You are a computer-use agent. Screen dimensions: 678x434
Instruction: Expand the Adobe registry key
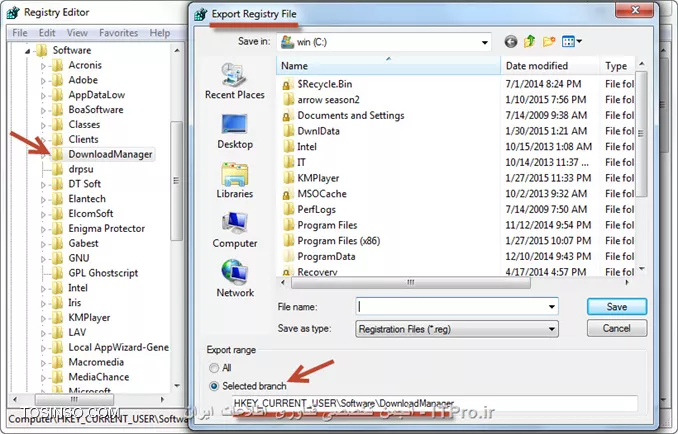[x=43, y=80]
